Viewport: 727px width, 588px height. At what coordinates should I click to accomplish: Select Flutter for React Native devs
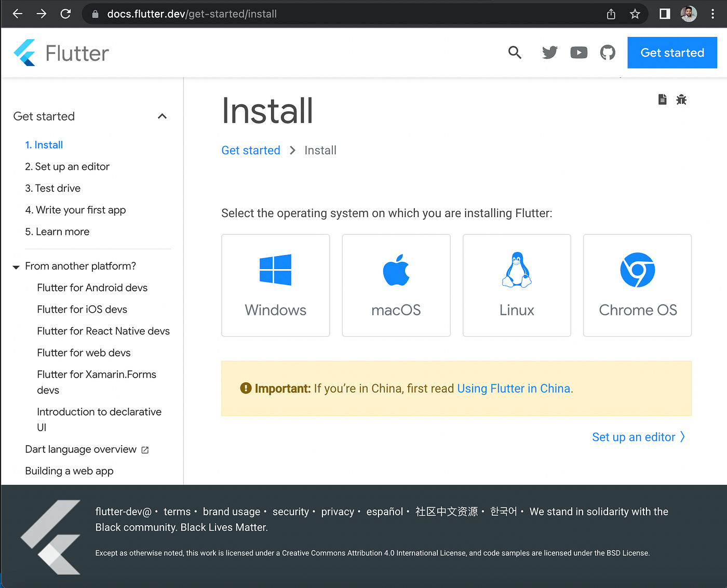(103, 331)
